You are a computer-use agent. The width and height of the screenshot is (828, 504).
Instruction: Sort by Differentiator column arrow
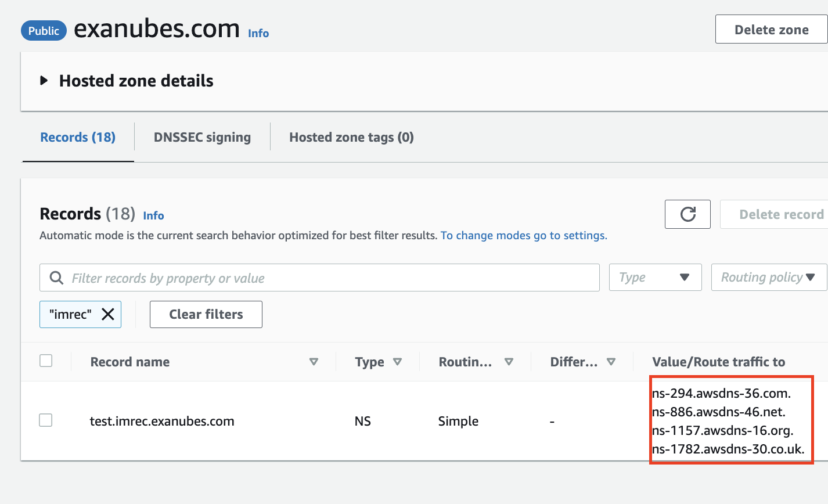[x=611, y=362]
